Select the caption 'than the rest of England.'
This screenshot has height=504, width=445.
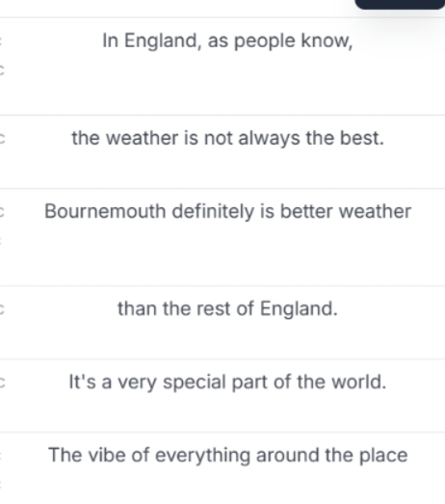point(228,309)
